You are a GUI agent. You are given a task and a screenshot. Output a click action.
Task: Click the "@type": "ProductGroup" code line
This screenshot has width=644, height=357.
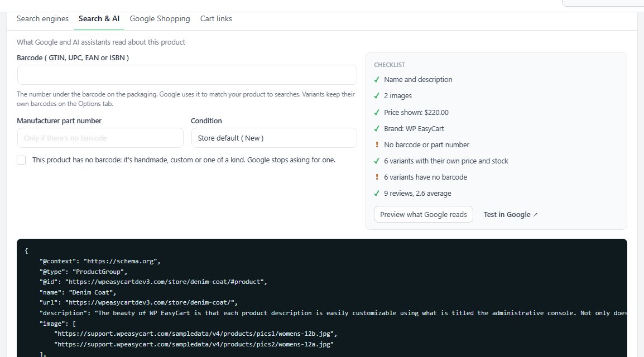click(83, 272)
